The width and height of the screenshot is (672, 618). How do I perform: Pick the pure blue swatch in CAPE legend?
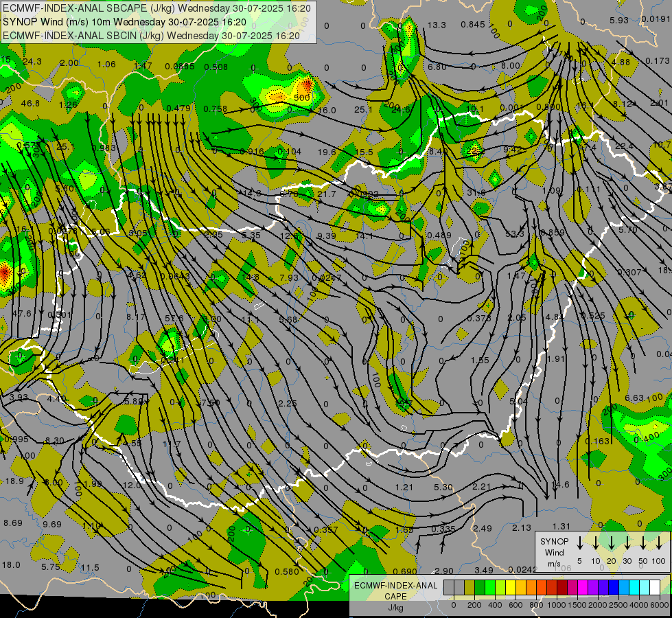[x=614, y=587]
